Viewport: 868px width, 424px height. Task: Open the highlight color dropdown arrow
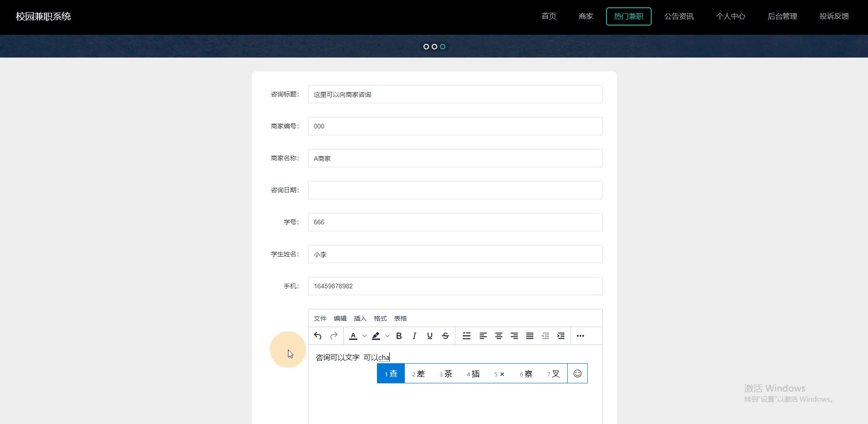point(387,336)
